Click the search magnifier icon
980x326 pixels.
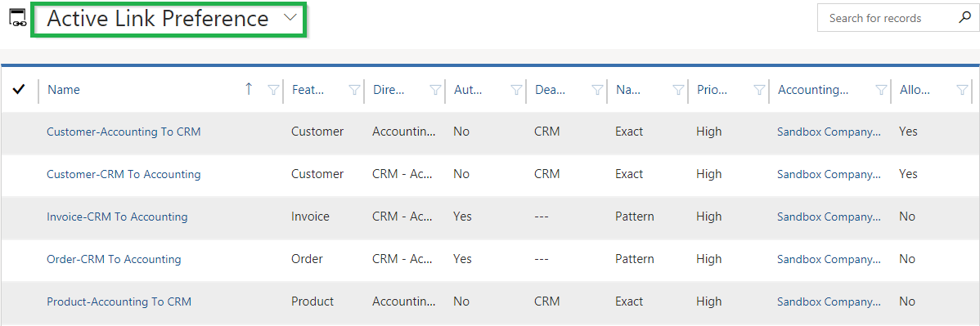pyautogui.click(x=964, y=18)
